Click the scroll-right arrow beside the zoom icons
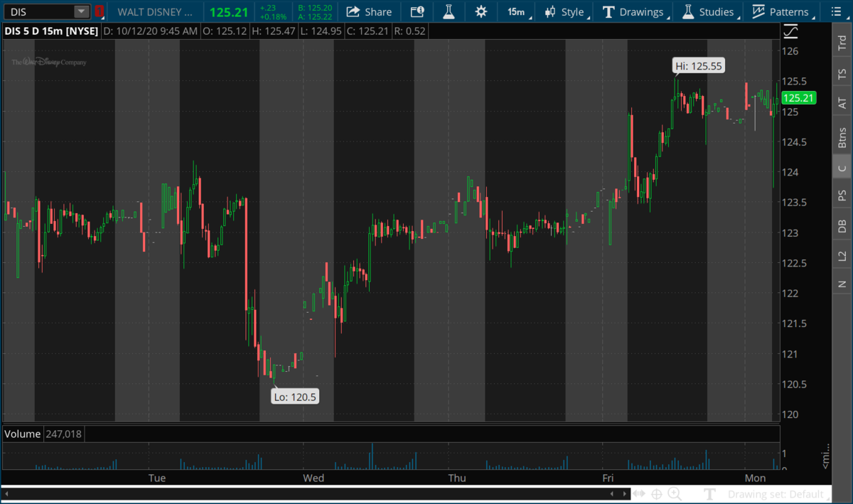The height and width of the screenshot is (504, 853). tap(626, 493)
